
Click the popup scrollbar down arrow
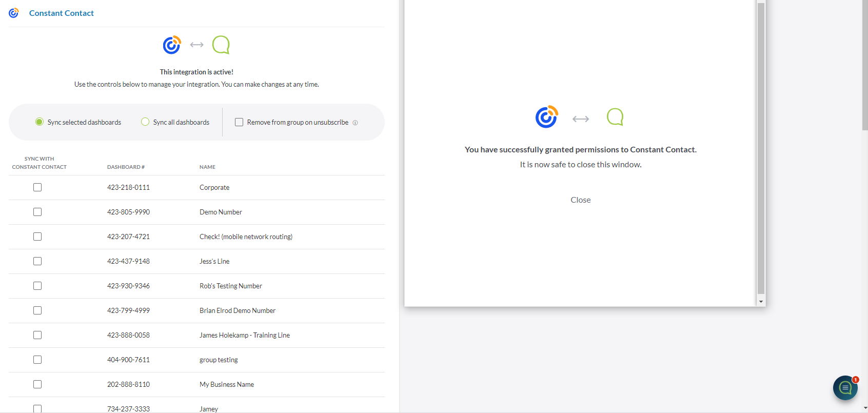coord(761,302)
